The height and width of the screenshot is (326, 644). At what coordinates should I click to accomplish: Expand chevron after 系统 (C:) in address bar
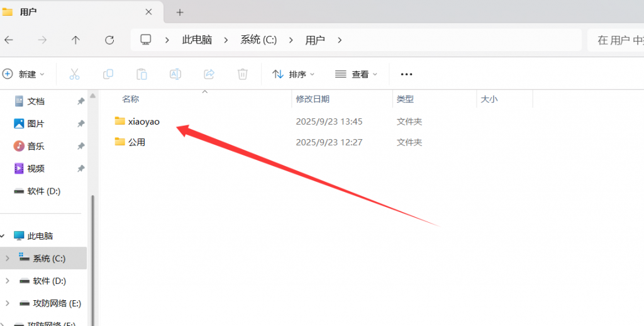(x=291, y=40)
